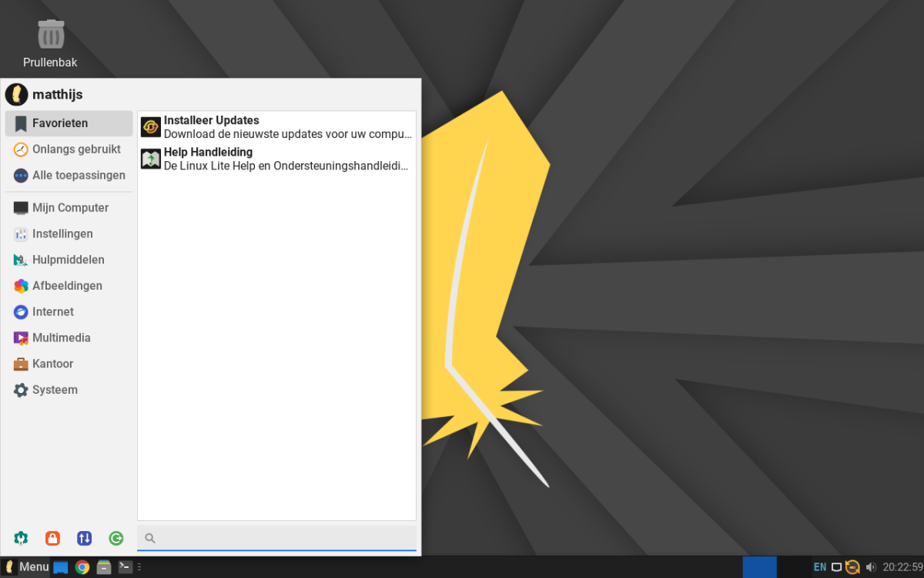The width and height of the screenshot is (924, 578).
Task: Click the blue switch user arrows icon
Action: 84,538
